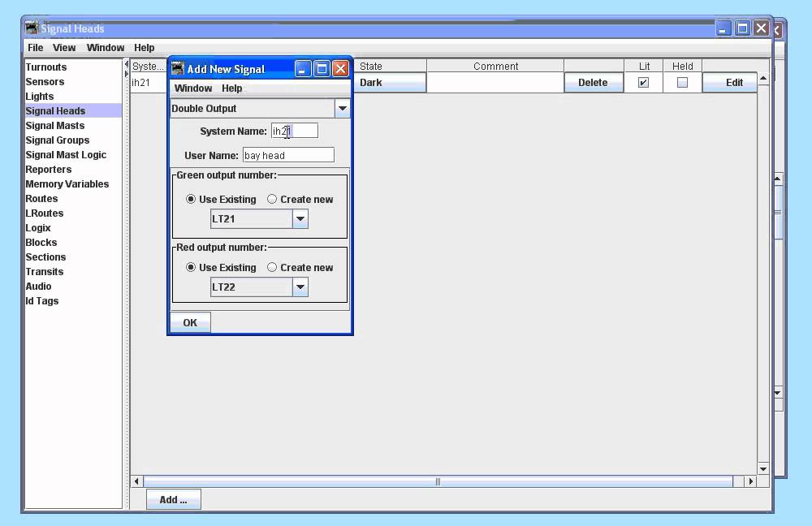Open Help menu in Add New Signal dialog
The height and width of the screenshot is (526, 812).
[x=232, y=88]
